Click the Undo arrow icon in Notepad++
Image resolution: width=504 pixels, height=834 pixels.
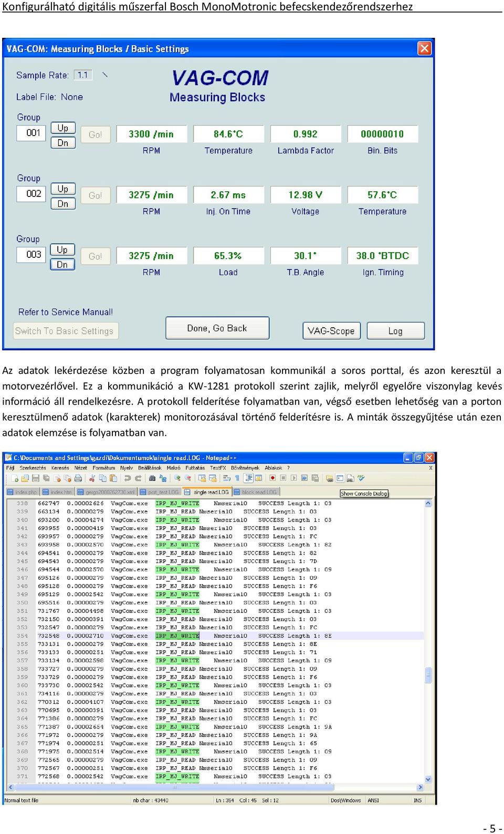127,478
